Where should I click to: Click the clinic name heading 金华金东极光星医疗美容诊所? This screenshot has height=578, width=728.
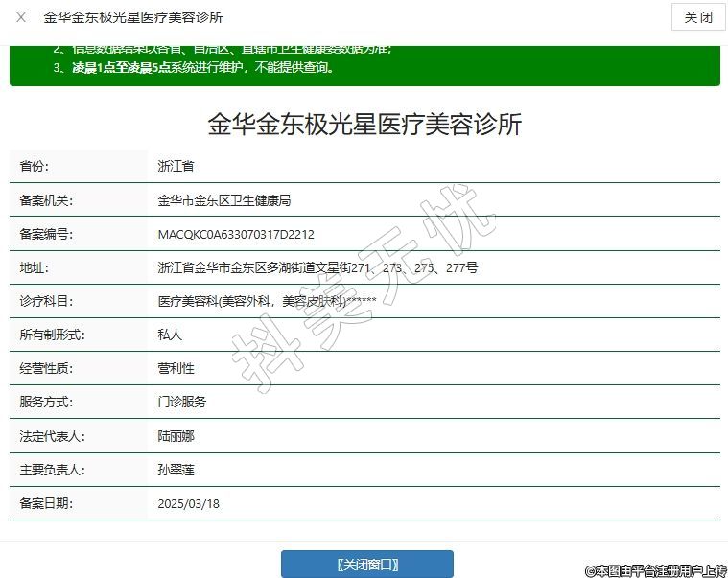point(364,125)
